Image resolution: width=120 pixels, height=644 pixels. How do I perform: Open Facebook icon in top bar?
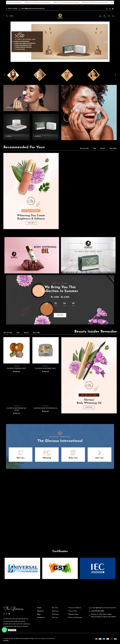click(107, 9)
